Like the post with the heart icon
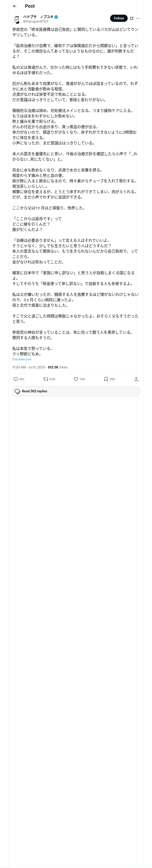Image resolution: width=152 pixels, height=868 pixels. pos(76,379)
